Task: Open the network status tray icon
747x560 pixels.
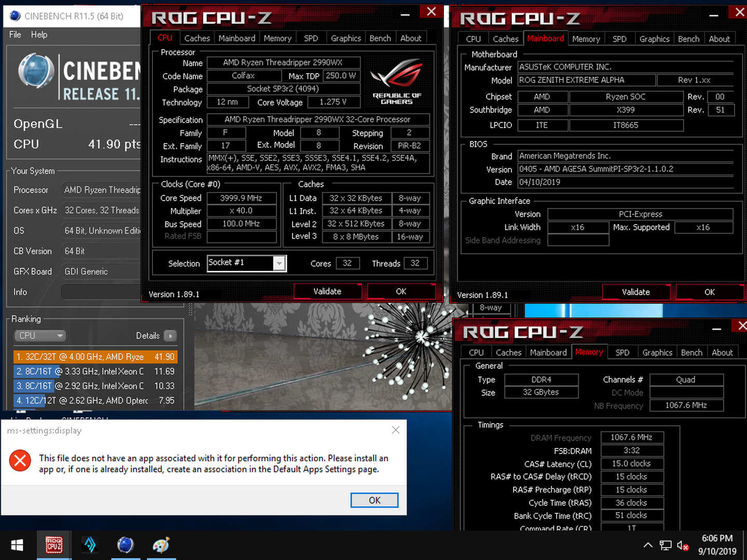Action: pos(666,545)
